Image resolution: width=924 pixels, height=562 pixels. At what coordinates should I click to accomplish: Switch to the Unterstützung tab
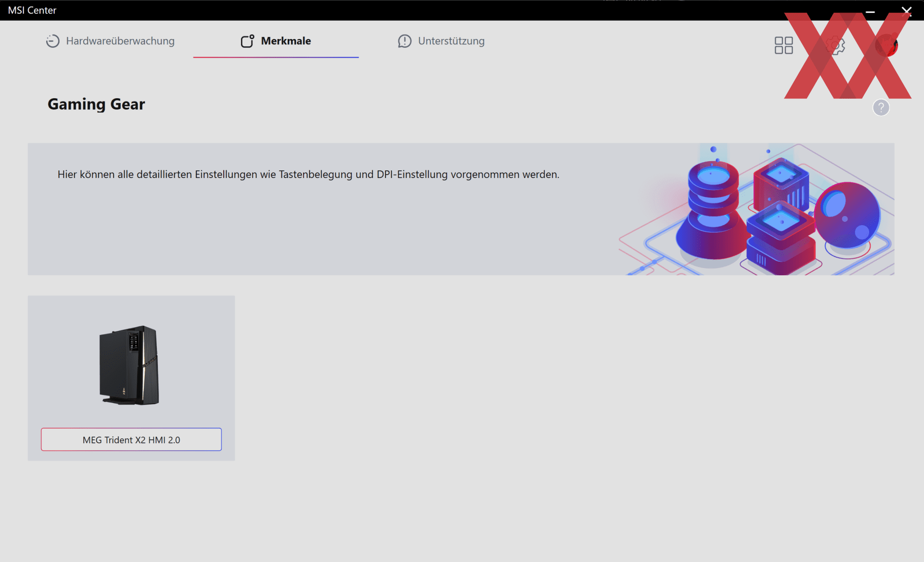pyautogui.click(x=441, y=41)
